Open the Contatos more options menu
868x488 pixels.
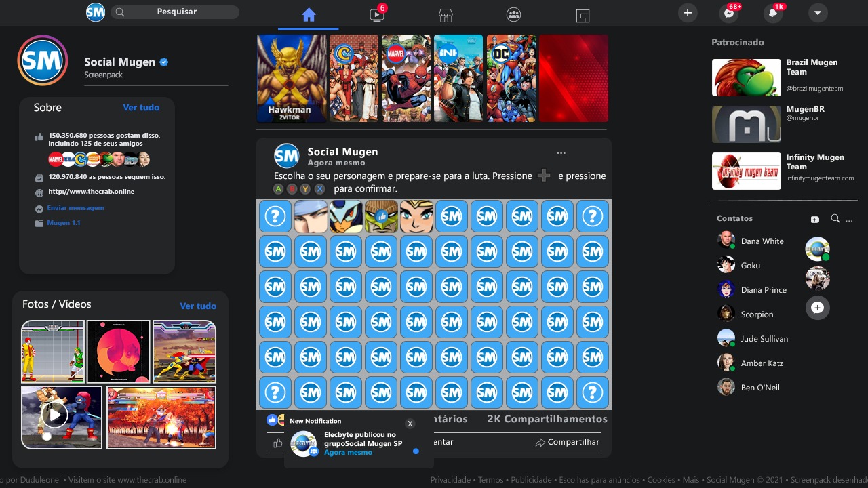click(850, 218)
